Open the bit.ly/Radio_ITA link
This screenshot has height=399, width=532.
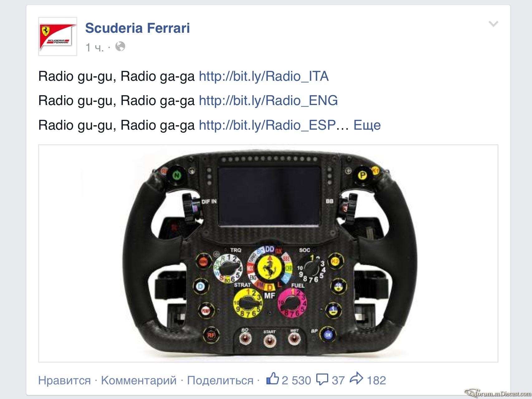[x=264, y=76]
